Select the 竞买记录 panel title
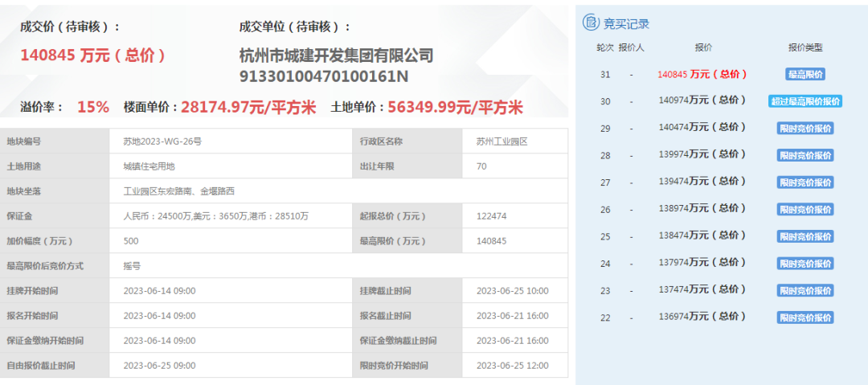This screenshot has width=868, height=385. 626,24
